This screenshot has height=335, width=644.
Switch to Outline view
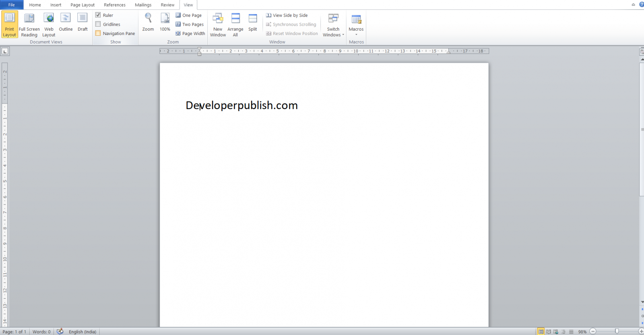[66, 23]
